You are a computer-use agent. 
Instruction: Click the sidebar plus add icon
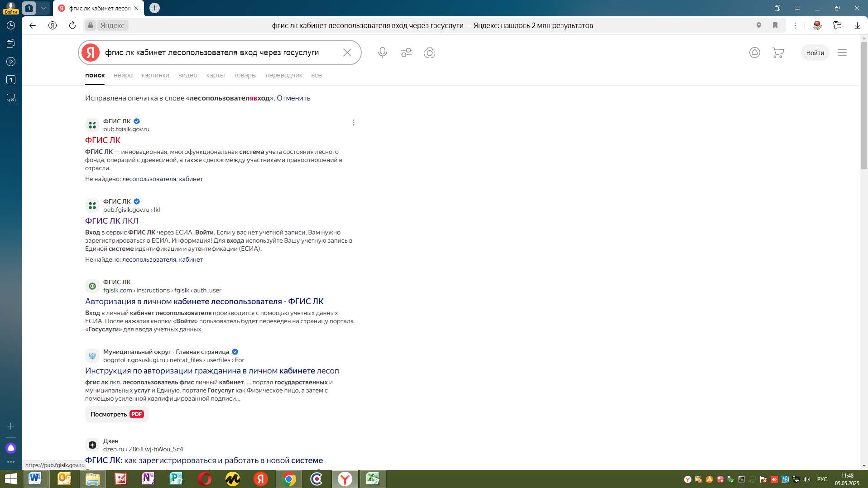(x=11, y=426)
